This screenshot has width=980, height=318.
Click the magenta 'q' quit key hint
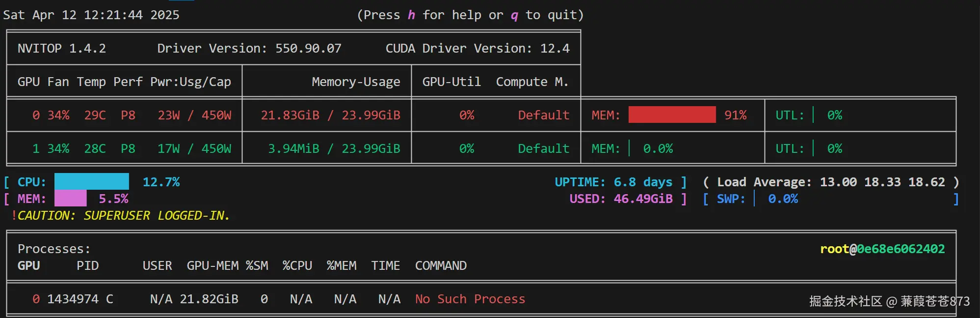[x=514, y=15]
